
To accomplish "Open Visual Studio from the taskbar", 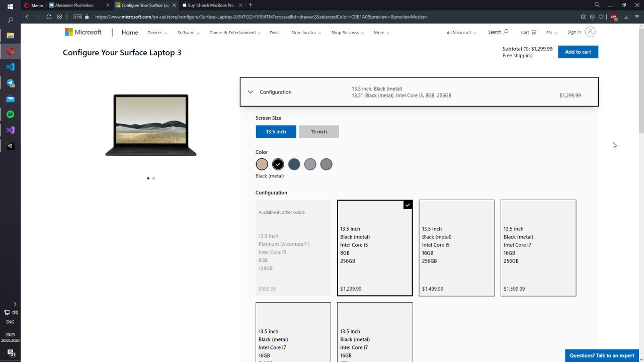I will [x=10, y=130].
